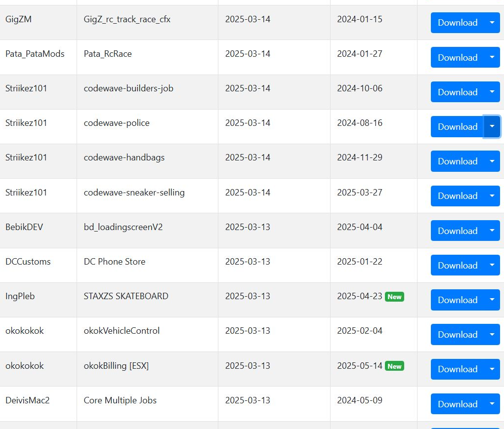Download okokVehicleControl
The height and width of the screenshot is (429, 504).
pos(457,335)
